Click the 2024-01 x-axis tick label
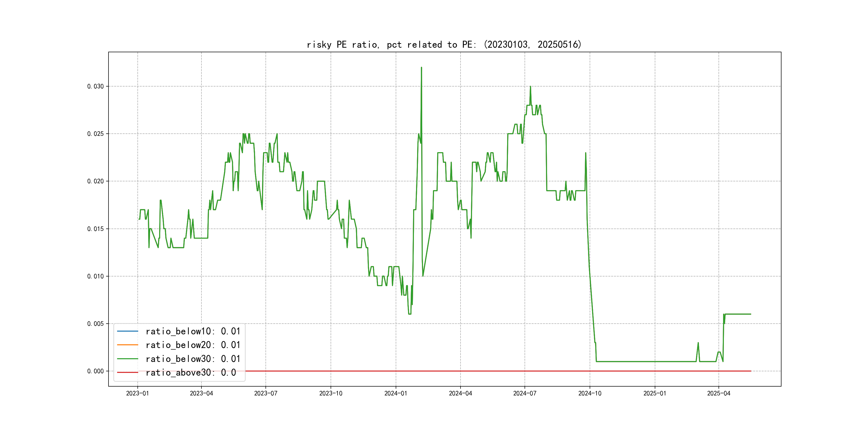The width and height of the screenshot is (868, 434). pyautogui.click(x=396, y=393)
